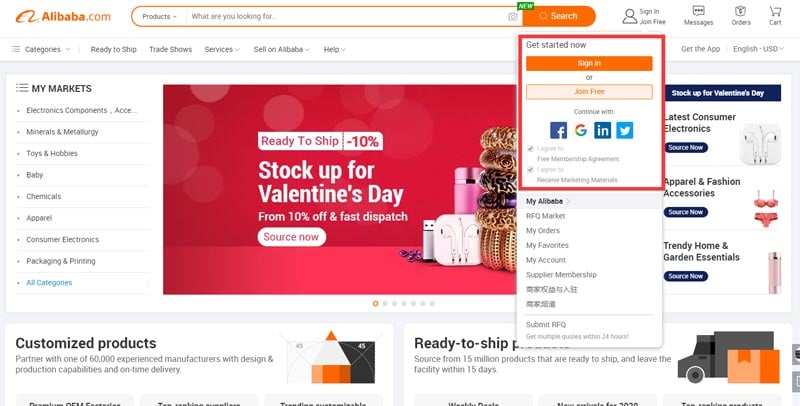The image size is (800, 406).
Task: Continue with Google icon
Action: 581,130
